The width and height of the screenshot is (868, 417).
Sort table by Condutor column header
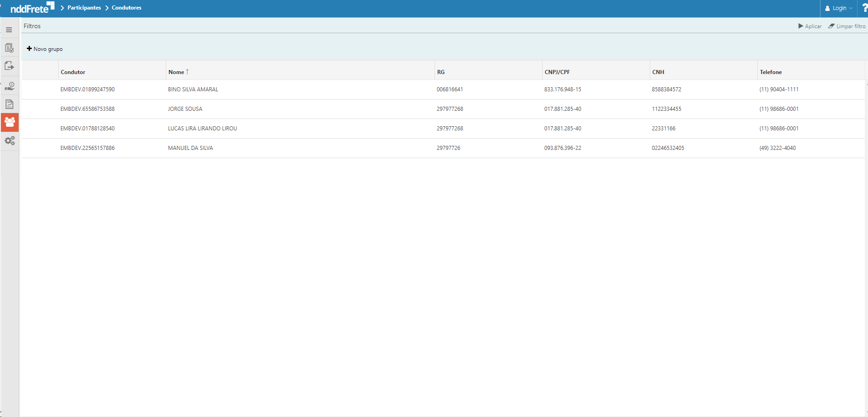tap(73, 72)
